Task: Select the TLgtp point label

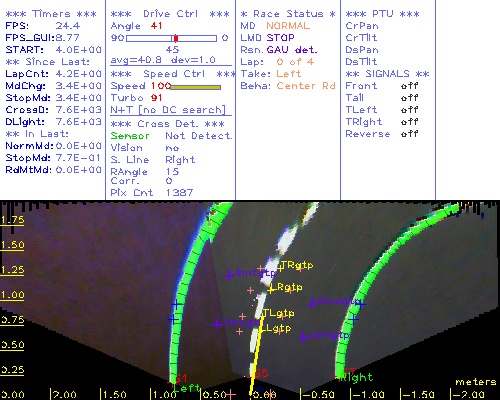Action: click(279, 313)
